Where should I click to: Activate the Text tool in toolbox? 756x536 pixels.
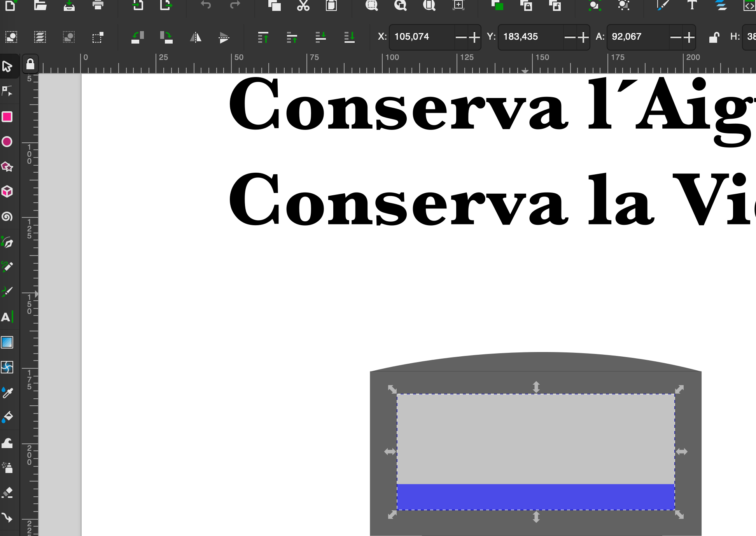coord(7,317)
